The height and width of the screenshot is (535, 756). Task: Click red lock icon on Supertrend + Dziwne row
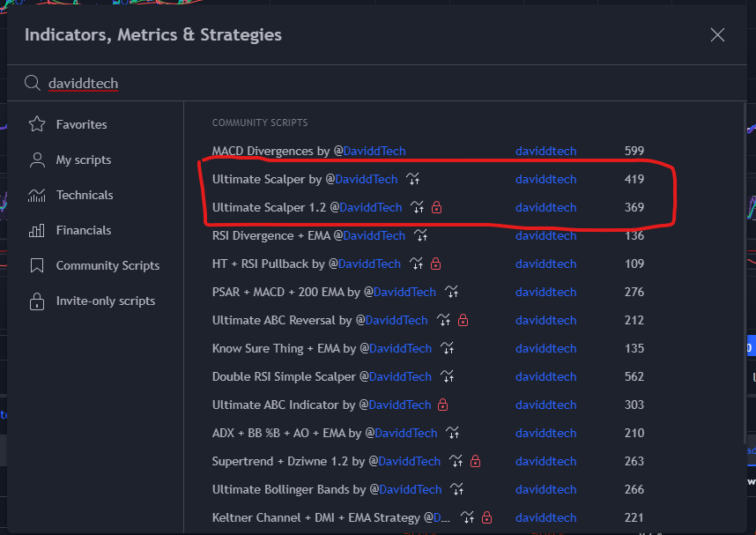[x=476, y=461]
